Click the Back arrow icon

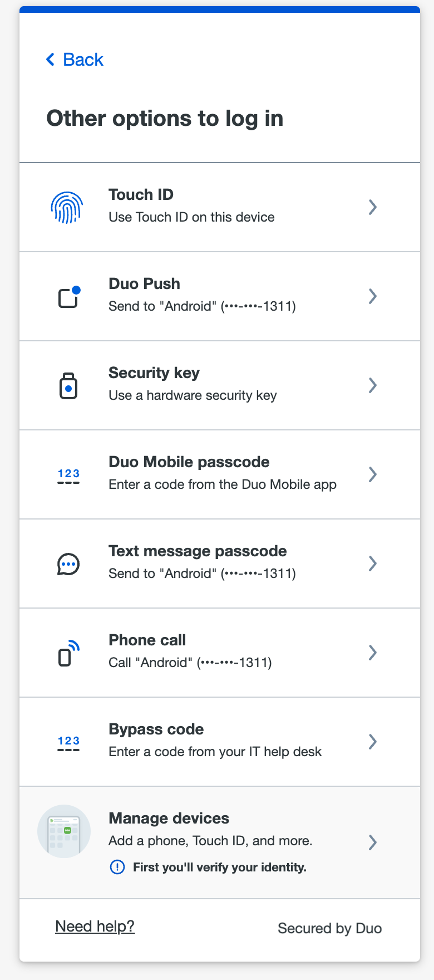50,59
